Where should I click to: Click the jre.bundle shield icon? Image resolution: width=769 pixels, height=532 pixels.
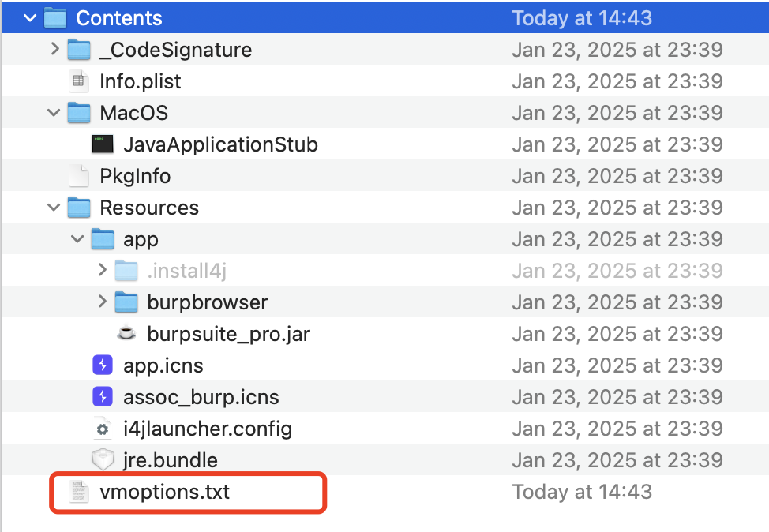pos(103,460)
